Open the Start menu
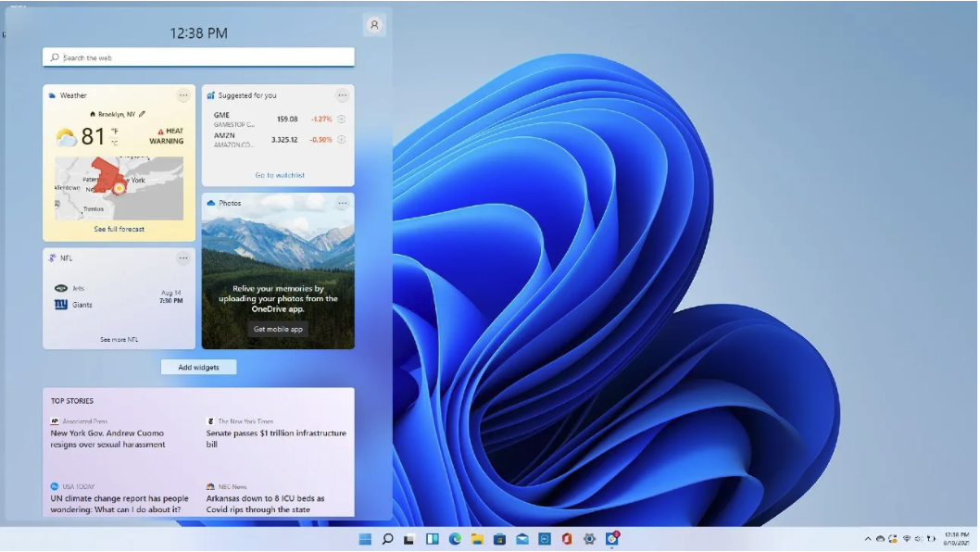The image size is (980, 552). (x=366, y=540)
